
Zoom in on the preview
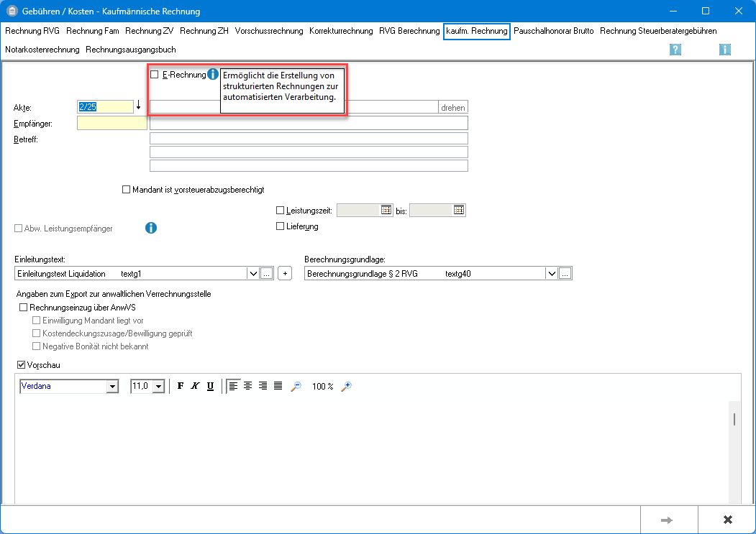point(346,386)
